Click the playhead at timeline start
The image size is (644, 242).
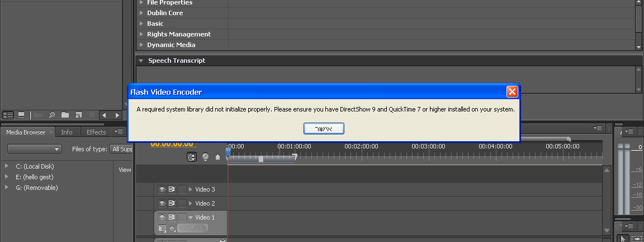pyautogui.click(x=228, y=151)
